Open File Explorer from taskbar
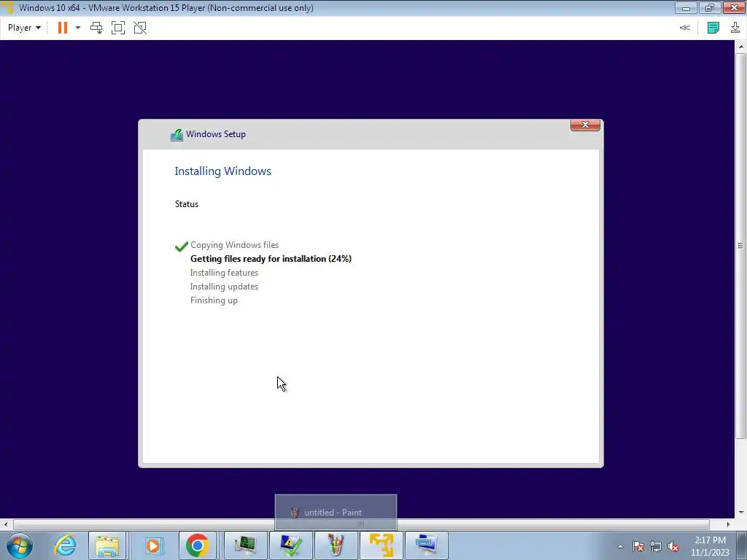This screenshot has height=560, width=747. (107, 545)
